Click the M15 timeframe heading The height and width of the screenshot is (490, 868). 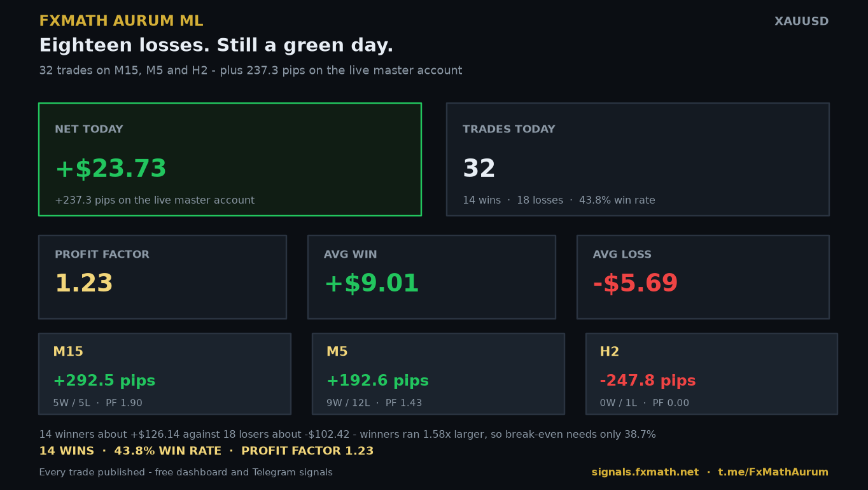click(68, 352)
